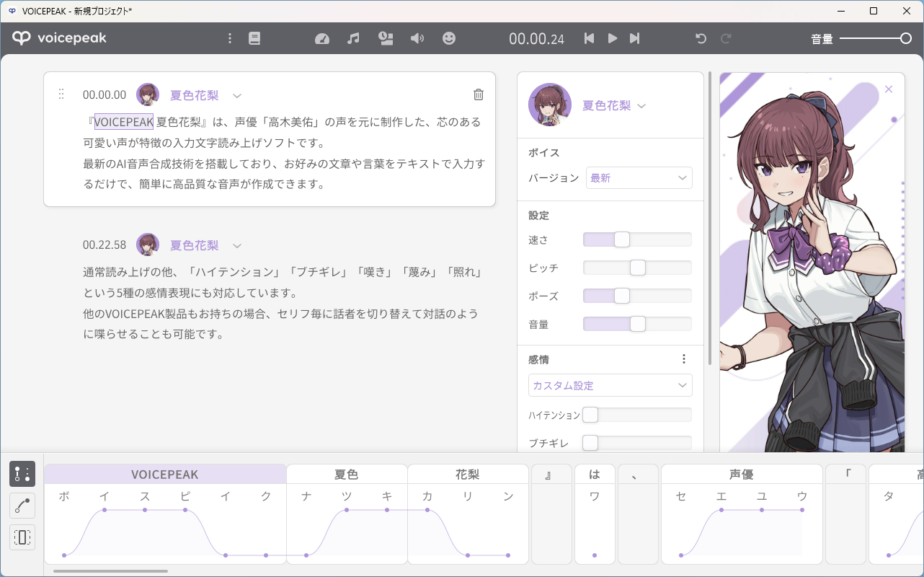Viewport: 924px width, 577px height.
Task: Select the VOICEPEAK word segment in accent editor
Action: click(165, 475)
